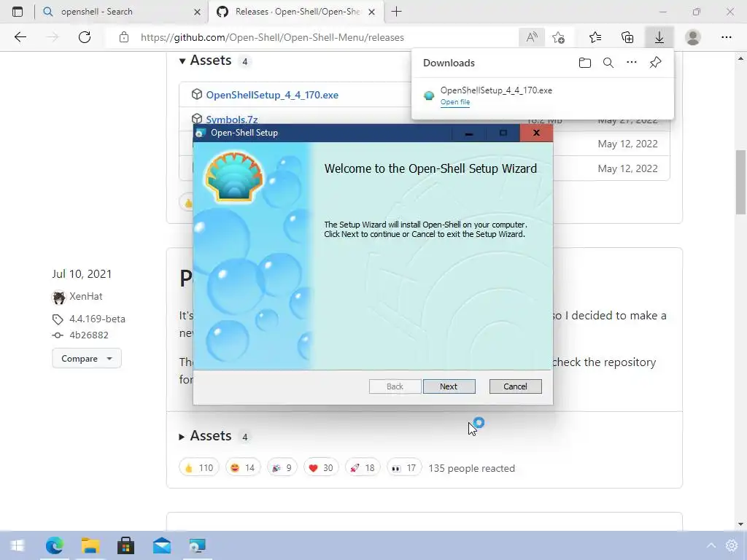Open Microsoft Edge from taskbar
Screen dimensions: 747x560
coord(54,545)
